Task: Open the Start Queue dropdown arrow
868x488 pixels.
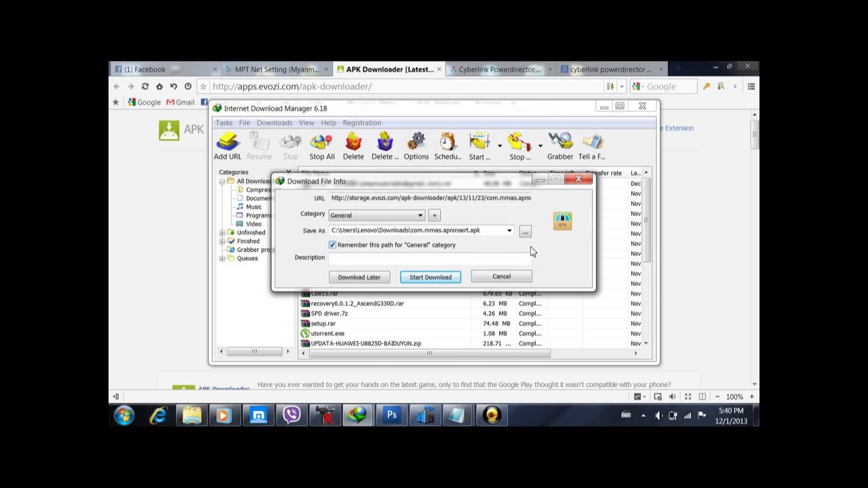Action: click(500, 146)
